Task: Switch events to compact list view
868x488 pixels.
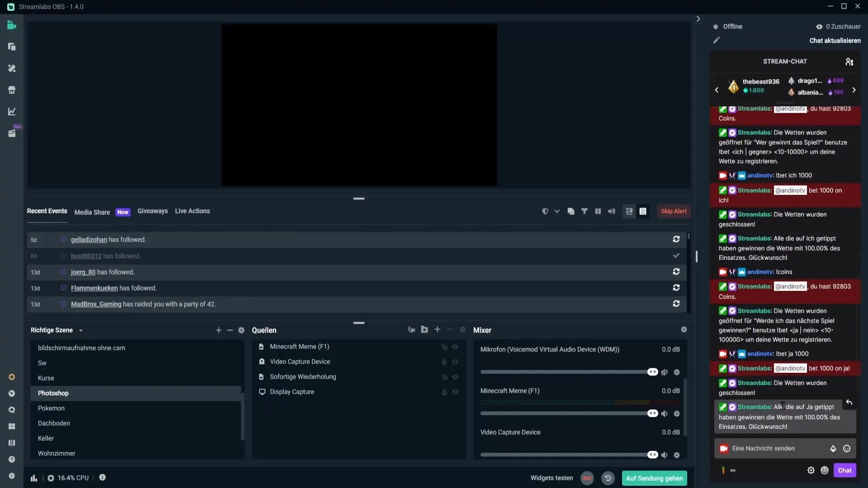Action: (x=643, y=211)
